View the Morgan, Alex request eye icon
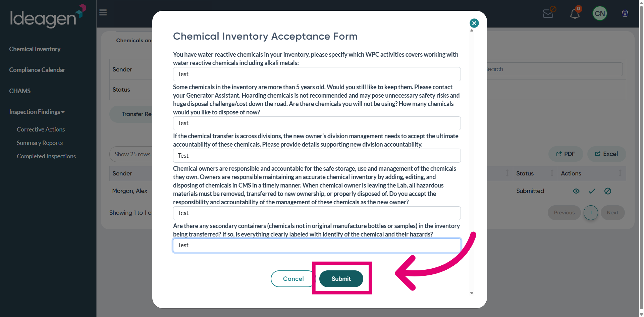The width and height of the screenshot is (644, 317). click(x=576, y=191)
